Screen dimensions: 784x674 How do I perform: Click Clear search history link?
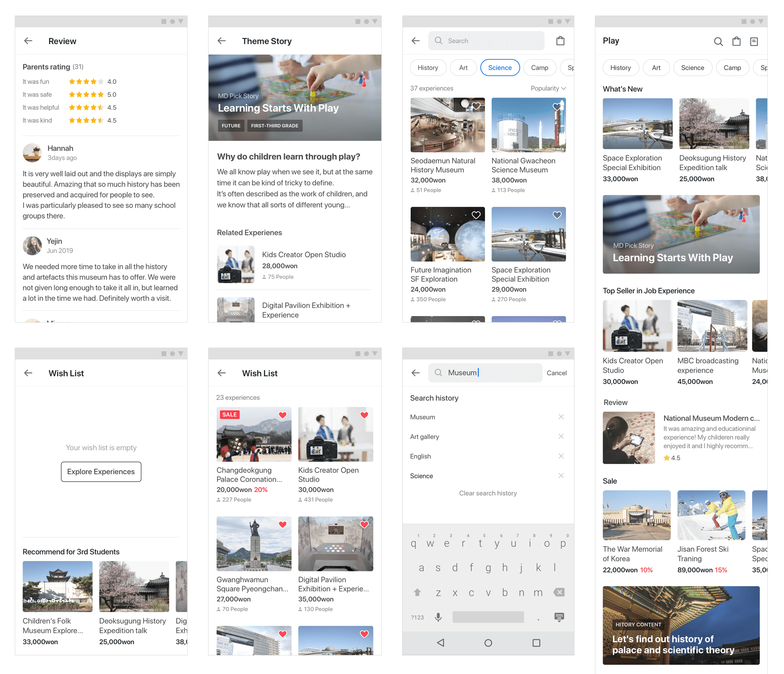(x=488, y=493)
